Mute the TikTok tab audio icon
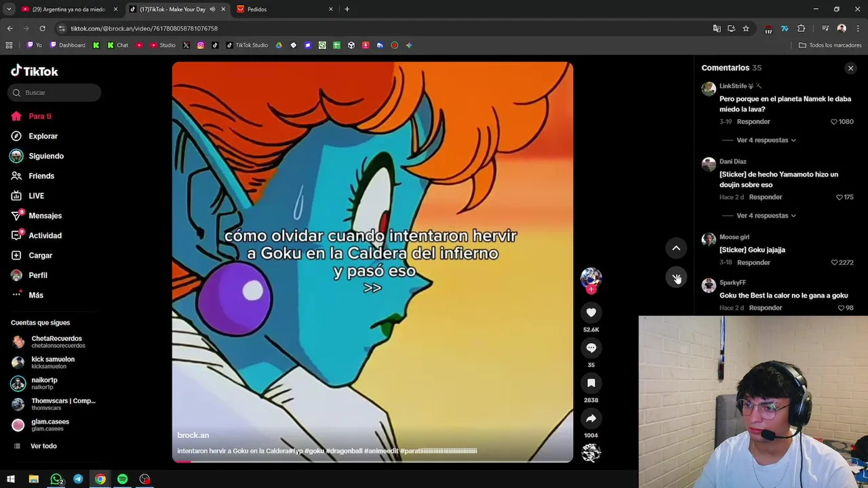 212,9
